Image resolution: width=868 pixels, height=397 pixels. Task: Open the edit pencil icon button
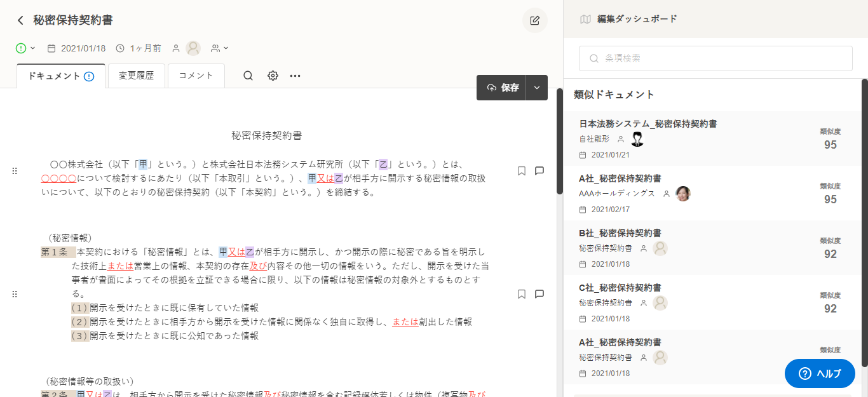(534, 20)
